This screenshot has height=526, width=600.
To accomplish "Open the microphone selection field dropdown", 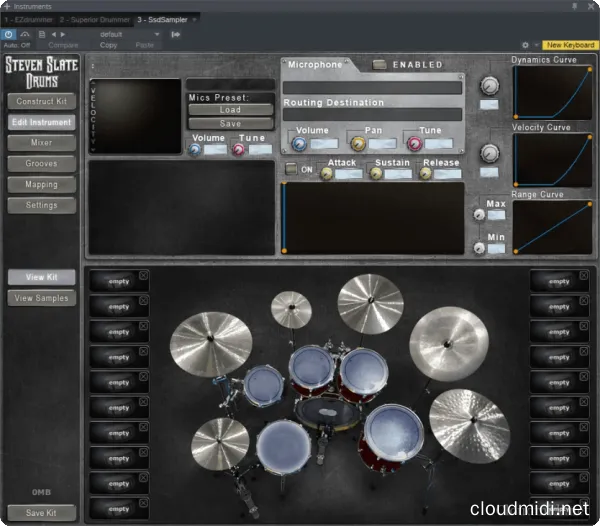I will pyautogui.click(x=372, y=88).
